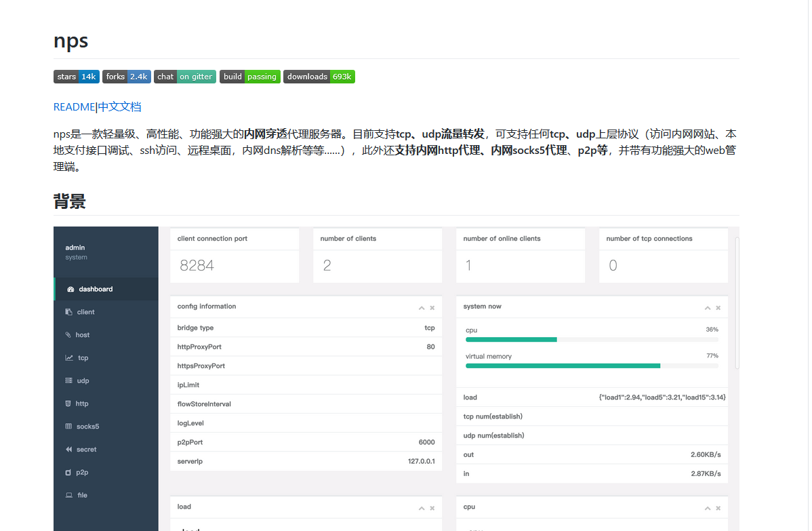Go to the tcp sidebar entry
The height and width of the screenshot is (531, 812).
point(106,357)
